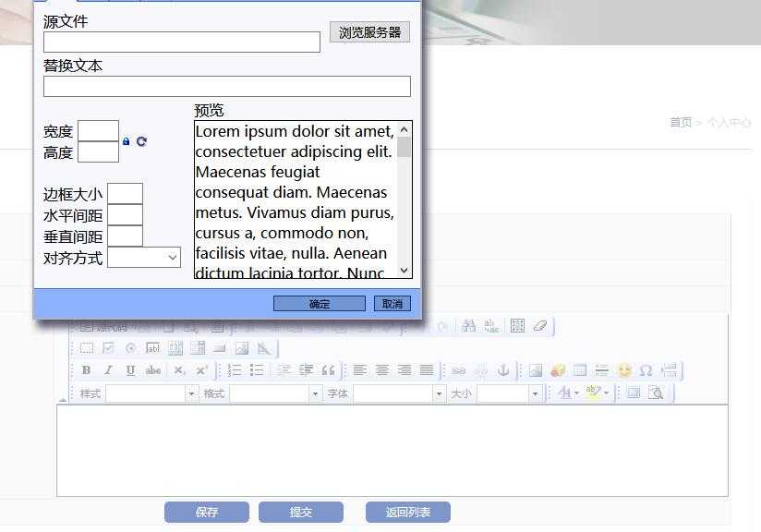Viewport: 761px width, 532px height.
Task: Open the insert image tool
Action: (x=536, y=370)
